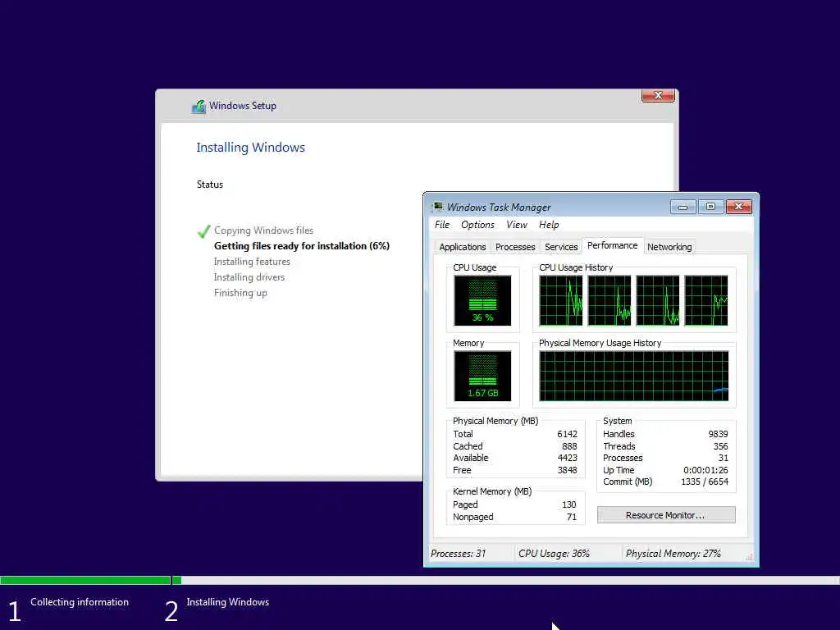The height and width of the screenshot is (630, 840).
Task: Click the Commit (MB) value 1335 / 6654
Action: (x=705, y=482)
